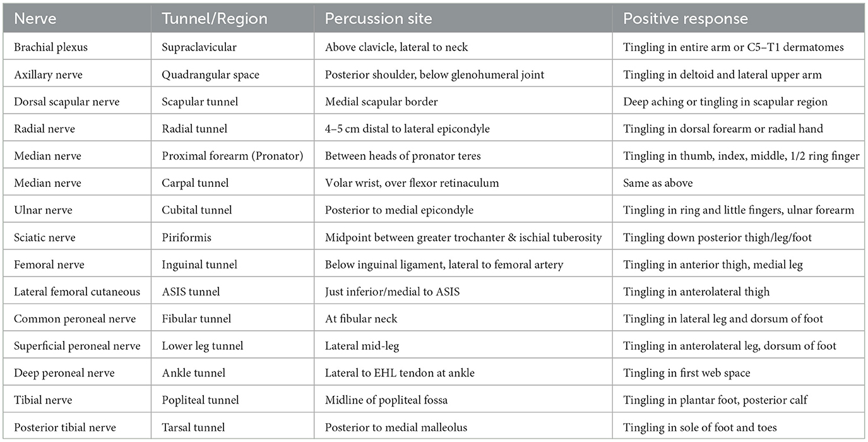Click the Positive response column header

click(685, 18)
